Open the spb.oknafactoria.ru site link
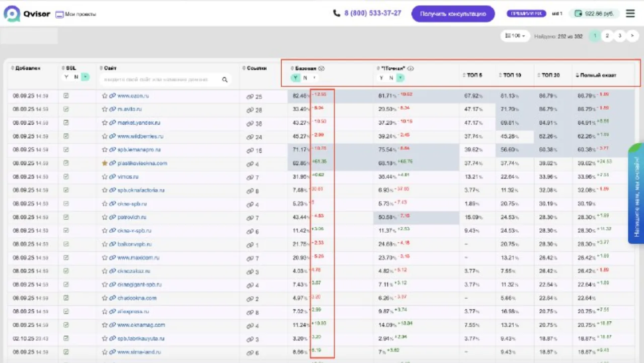This screenshot has width=644, height=363. coord(141,191)
